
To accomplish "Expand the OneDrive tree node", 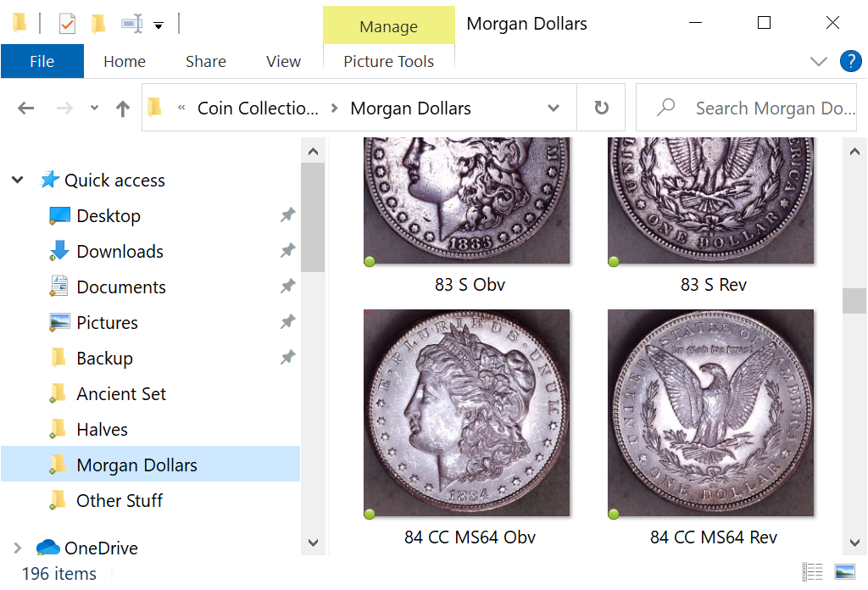I will coord(17,548).
